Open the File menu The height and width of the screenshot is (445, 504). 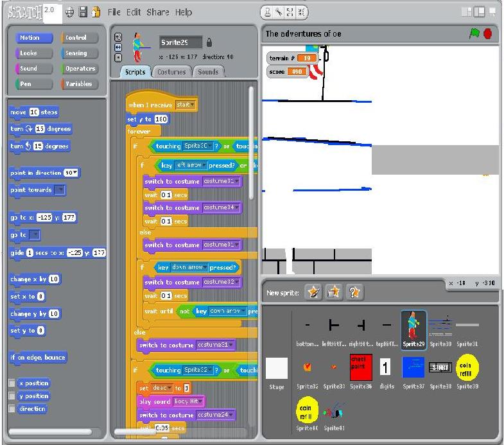114,12
